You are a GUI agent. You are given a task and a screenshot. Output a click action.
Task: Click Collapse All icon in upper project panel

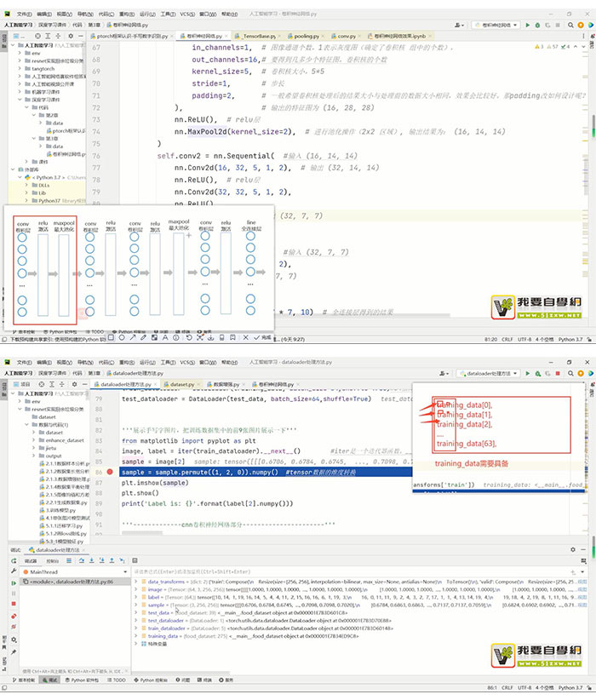58,36
